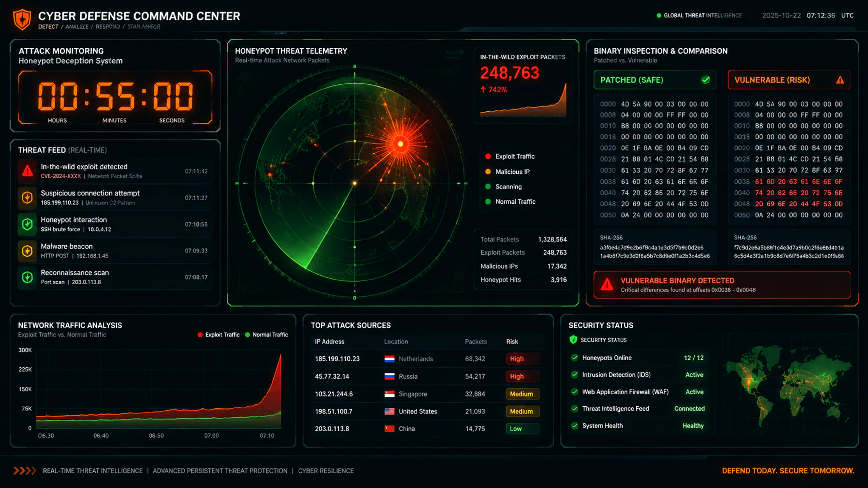
Task: Click IP address 45.77.32.14 in attack sources
Action: [332, 376]
